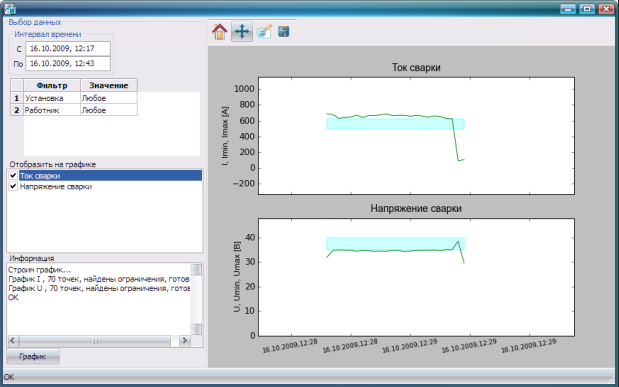
Task: Click the start time field 16.10.2009, 12:17
Action: coord(68,49)
